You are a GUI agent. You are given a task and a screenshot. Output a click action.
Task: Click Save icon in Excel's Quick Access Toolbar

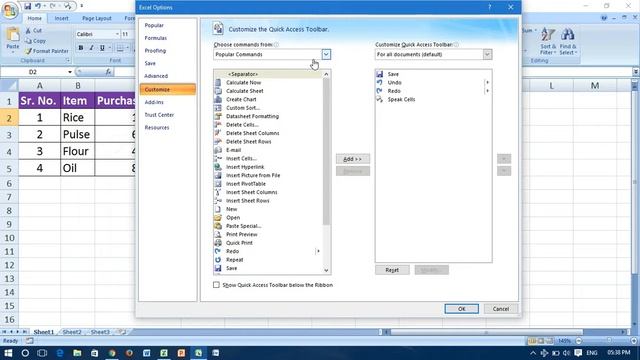(x=27, y=6)
